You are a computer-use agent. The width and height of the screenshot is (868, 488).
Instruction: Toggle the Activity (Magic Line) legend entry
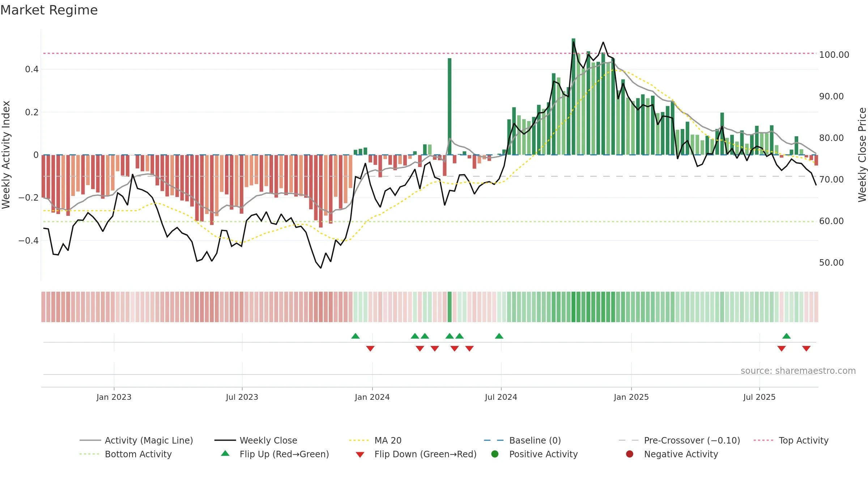pyautogui.click(x=136, y=440)
